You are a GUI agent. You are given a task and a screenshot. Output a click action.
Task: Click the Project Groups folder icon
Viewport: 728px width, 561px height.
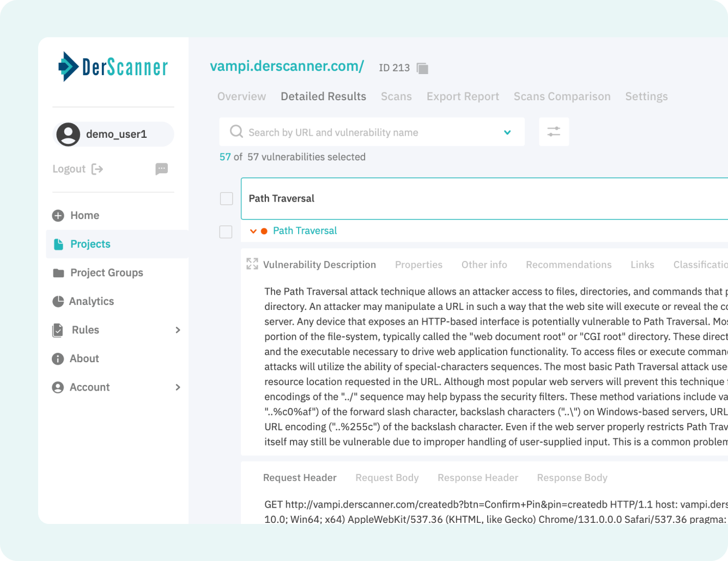58,273
